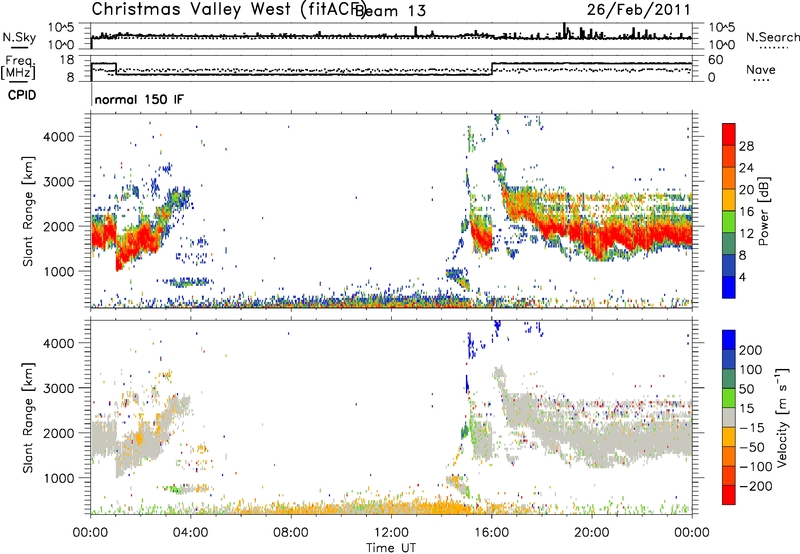Click the gray band of the velocity colorbar
The height and width of the screenshot is (554, 800).
[729, 418]
